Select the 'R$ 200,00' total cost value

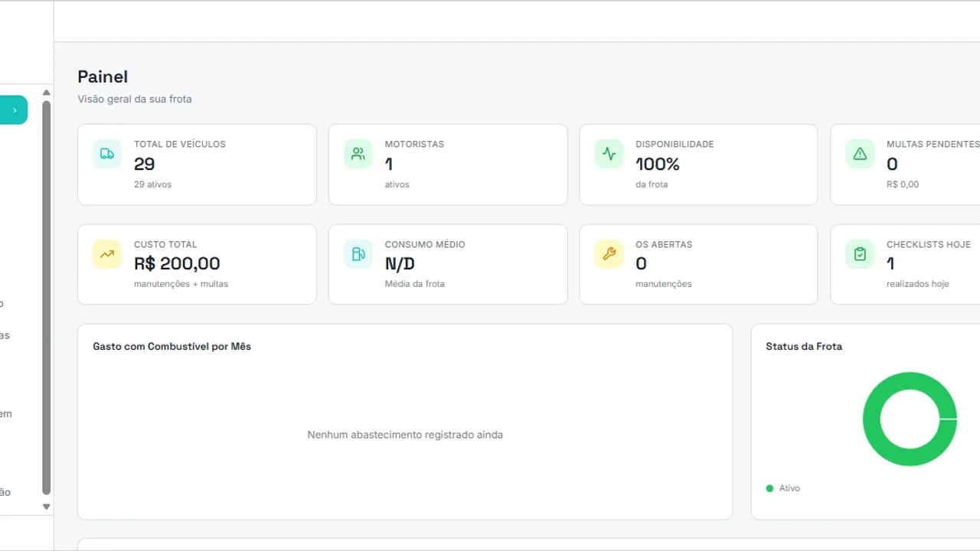[x=177, y=263]
